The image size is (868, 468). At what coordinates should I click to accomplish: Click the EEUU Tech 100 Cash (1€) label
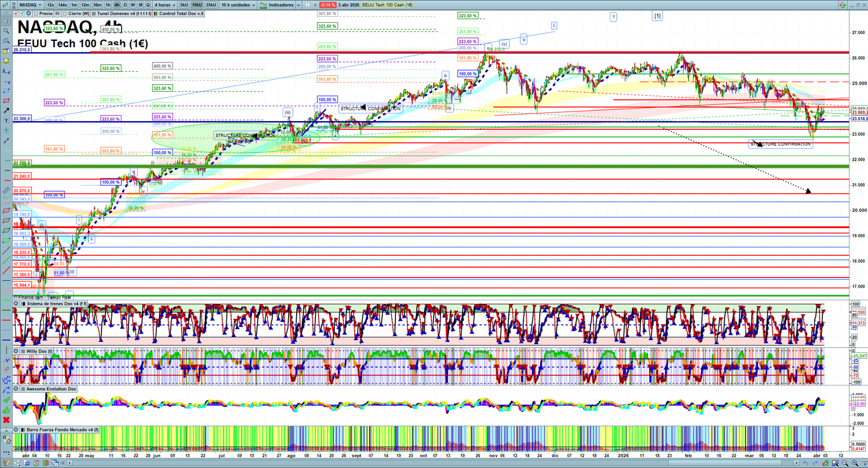387,5
